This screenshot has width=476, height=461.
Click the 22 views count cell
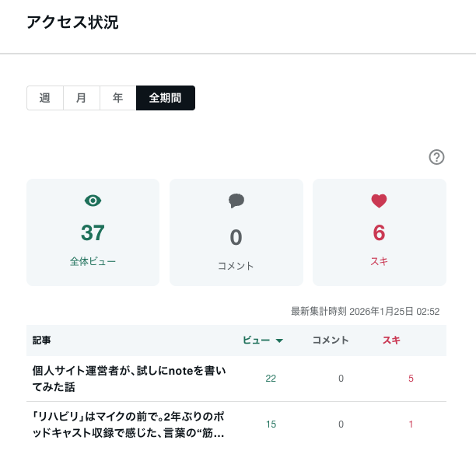pos(271,379)
